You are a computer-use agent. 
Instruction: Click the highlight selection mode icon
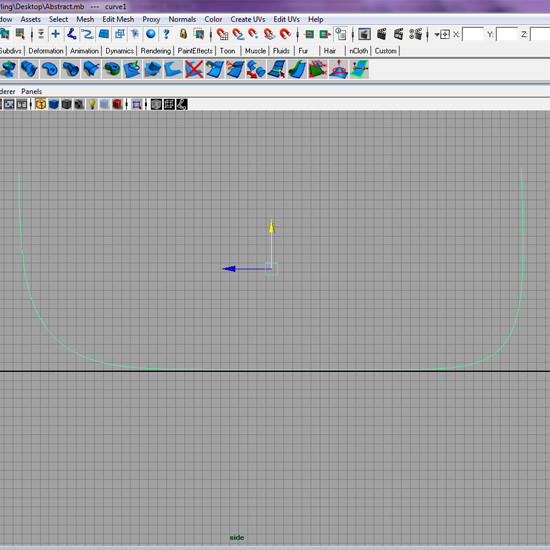(x=199, y=34)
